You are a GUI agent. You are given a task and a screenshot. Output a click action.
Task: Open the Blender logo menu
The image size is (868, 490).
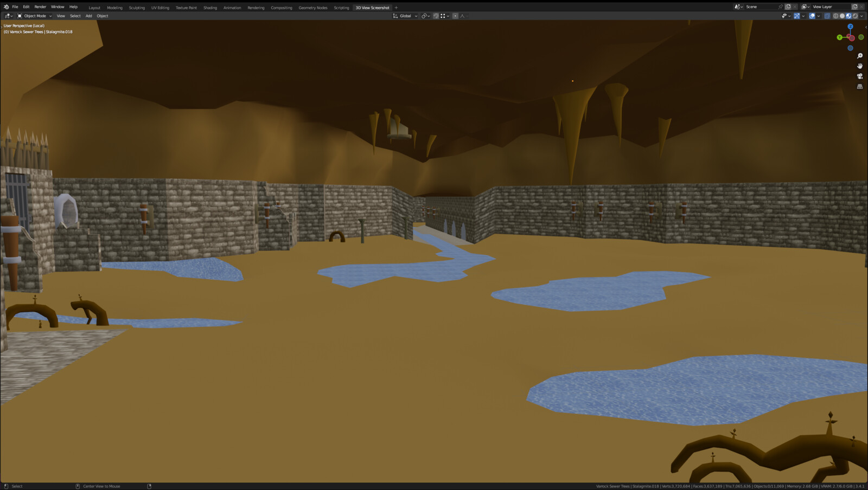(6, 7)
